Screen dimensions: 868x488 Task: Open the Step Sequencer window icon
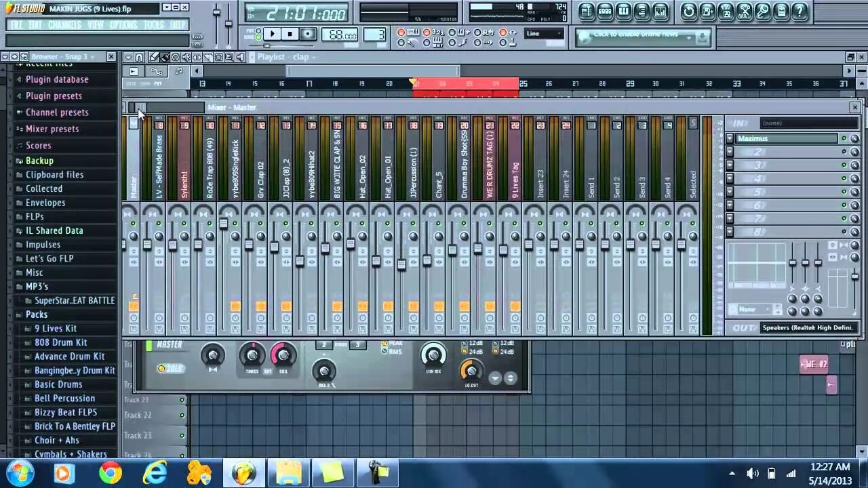[605, 11]
